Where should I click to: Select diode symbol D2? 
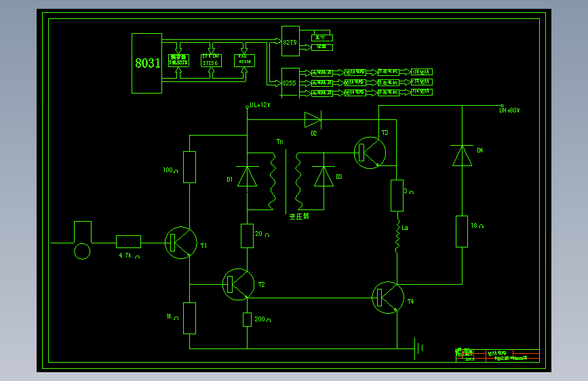click(x=313, y=119)
